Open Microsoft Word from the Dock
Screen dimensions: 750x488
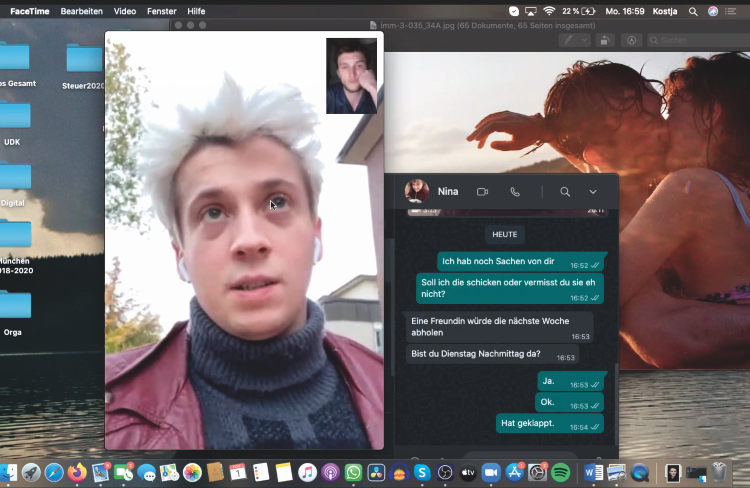click(x=594, y=473)
